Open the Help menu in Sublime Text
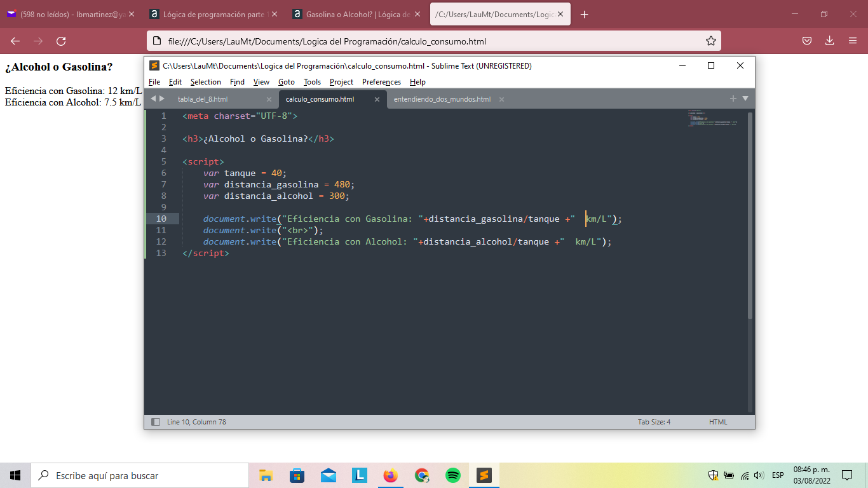The width and height of the screenshot is (868, 488). (417, 82)
